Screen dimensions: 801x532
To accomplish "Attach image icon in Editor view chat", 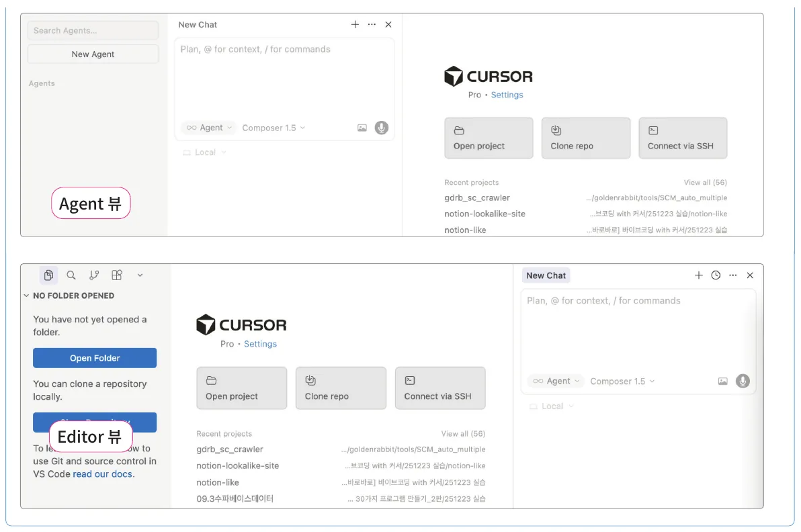I will pos(722,382).
